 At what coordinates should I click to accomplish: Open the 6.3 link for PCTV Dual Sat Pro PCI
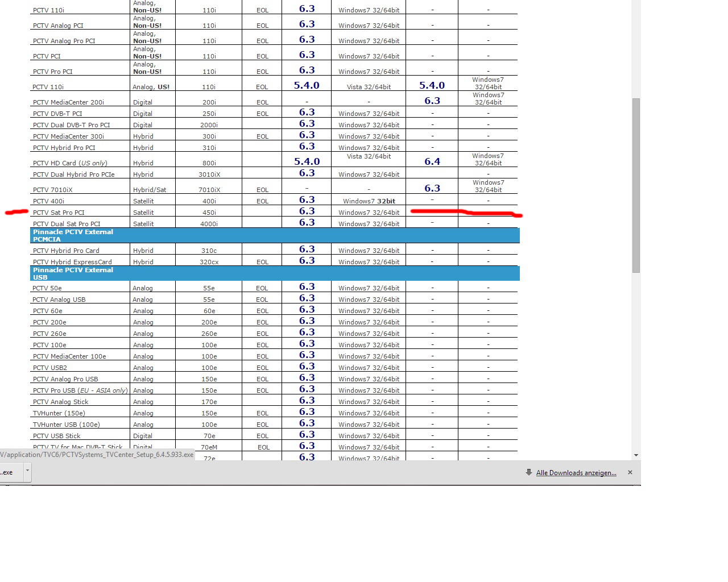[x=307, y=222]
